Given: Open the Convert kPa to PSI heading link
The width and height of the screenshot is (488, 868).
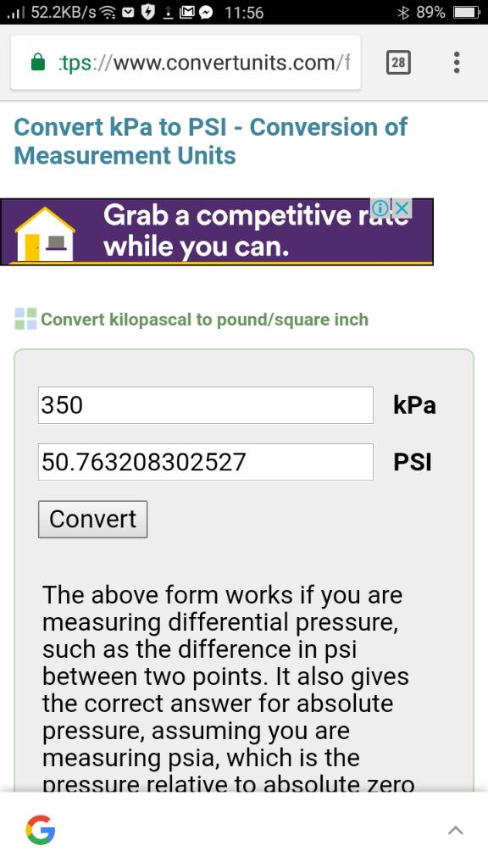Looking at the screenshot, I should (x=210, y=142).
